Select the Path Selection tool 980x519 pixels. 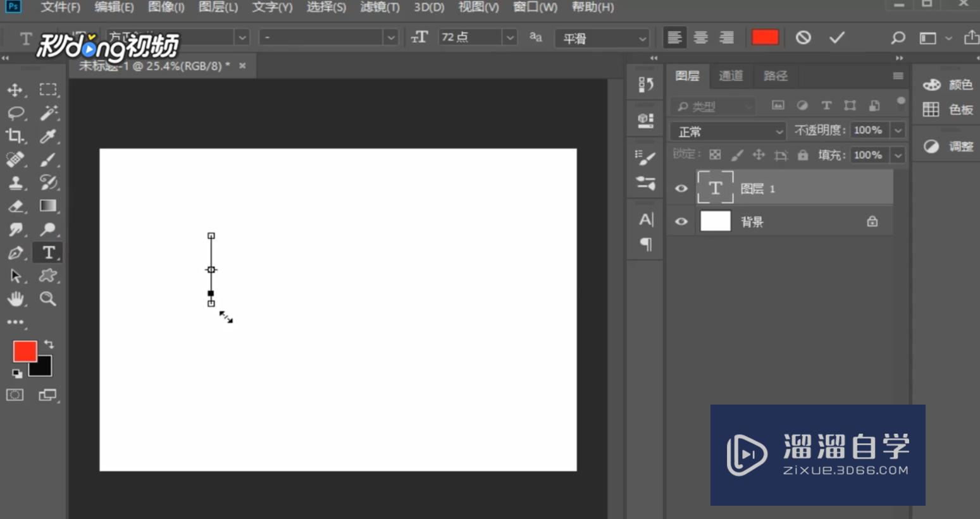click(x=15, y=276)
